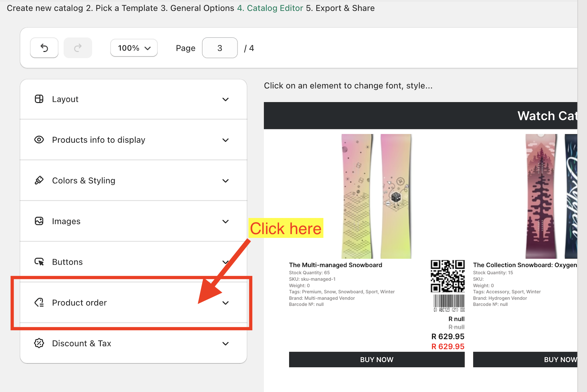Expand the Product order chevron
The height and width of the screenshot is (392, 587).
pos(225,303)
